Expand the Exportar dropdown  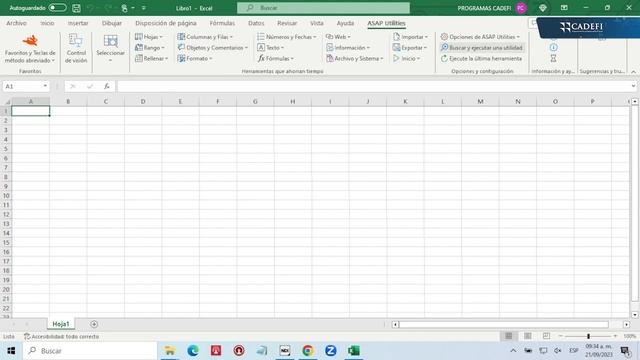click(x=410, y=48)
